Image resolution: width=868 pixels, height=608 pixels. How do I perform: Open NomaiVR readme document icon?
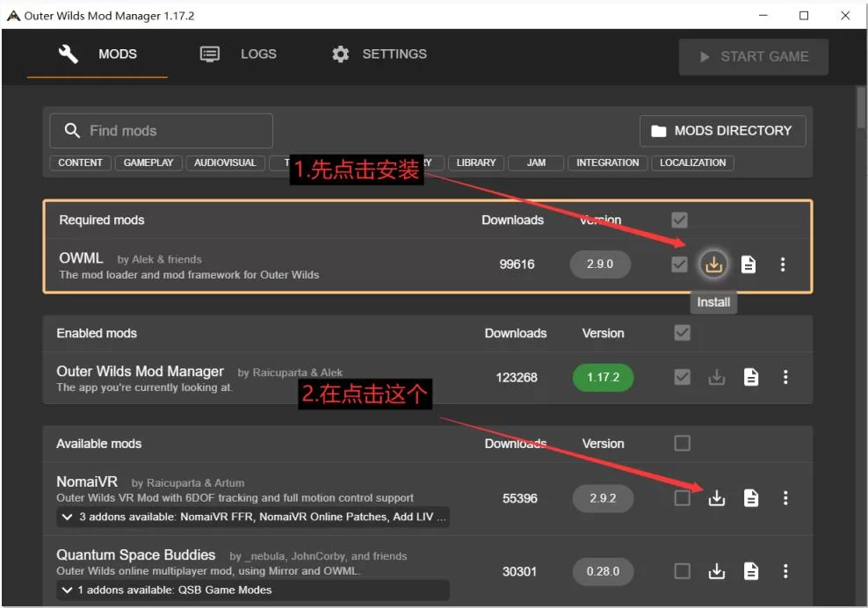751,498
